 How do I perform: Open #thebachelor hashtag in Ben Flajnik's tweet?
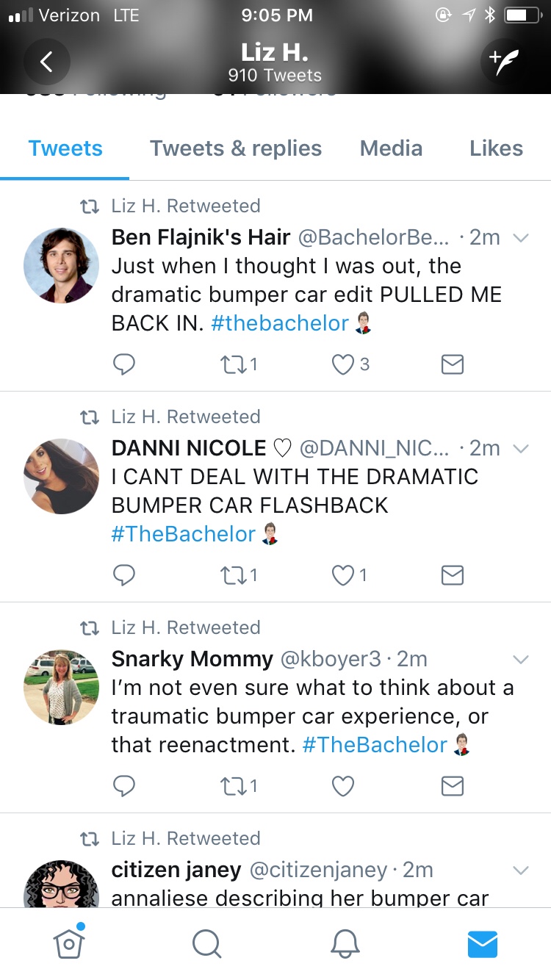click(280, 323)
